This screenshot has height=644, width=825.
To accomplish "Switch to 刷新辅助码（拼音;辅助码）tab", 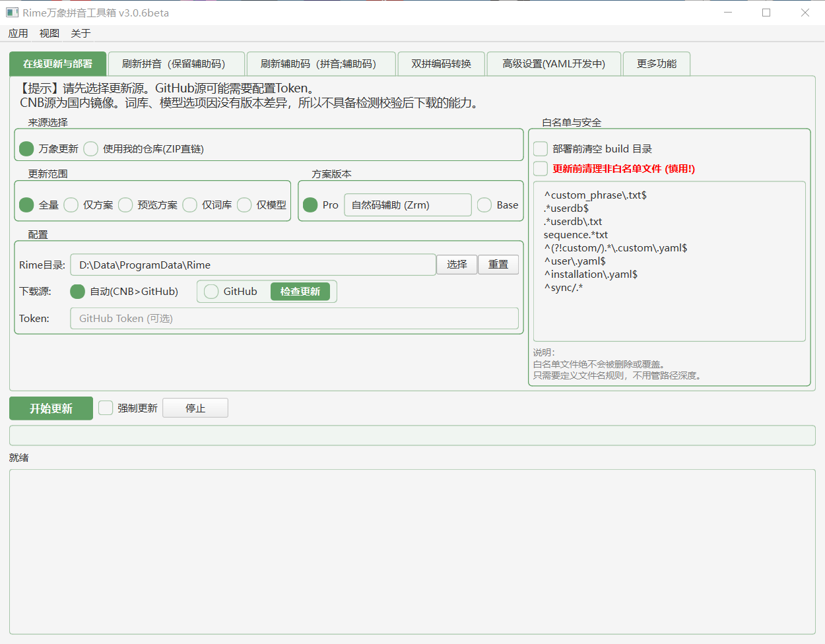I will click(321, 64).
